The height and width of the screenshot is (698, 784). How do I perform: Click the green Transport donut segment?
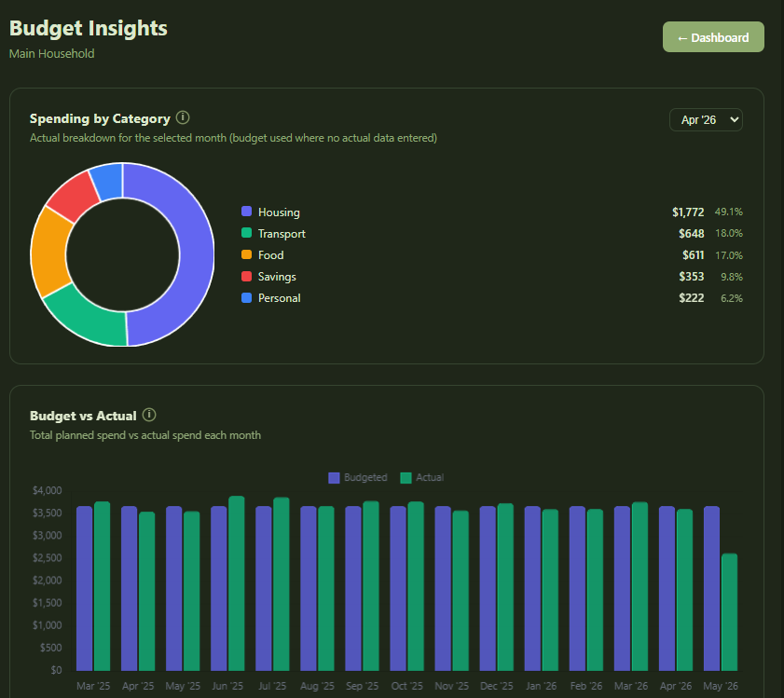coord(90,320)
